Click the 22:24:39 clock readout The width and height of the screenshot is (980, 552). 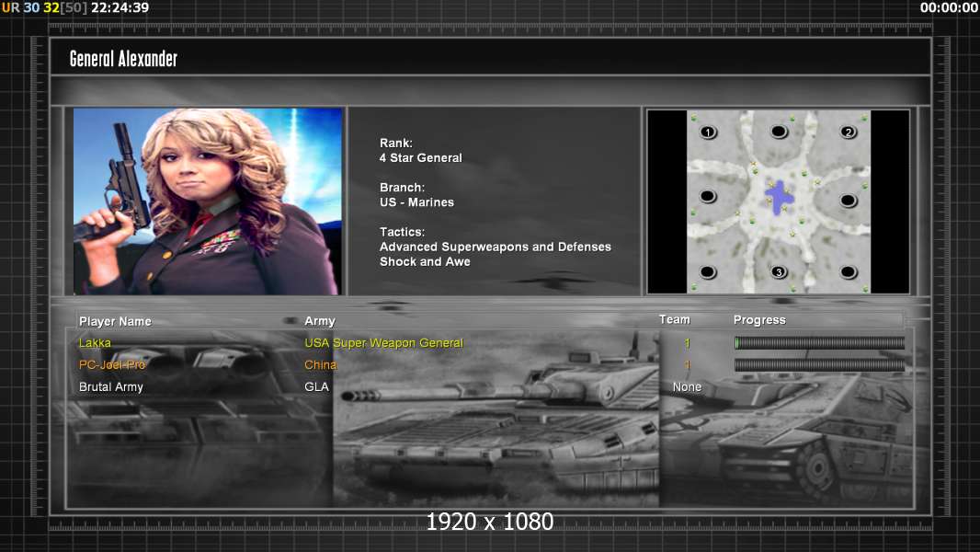tap(120, 8)
